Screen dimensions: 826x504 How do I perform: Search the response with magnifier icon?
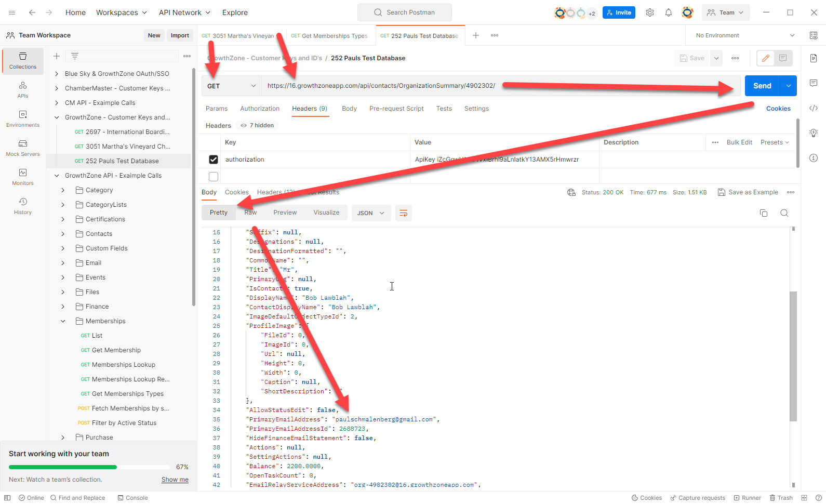coord(784,213)
